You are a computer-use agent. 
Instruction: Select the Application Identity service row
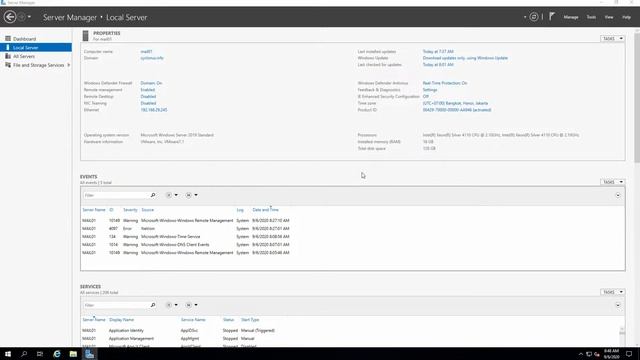coord(350,331)
